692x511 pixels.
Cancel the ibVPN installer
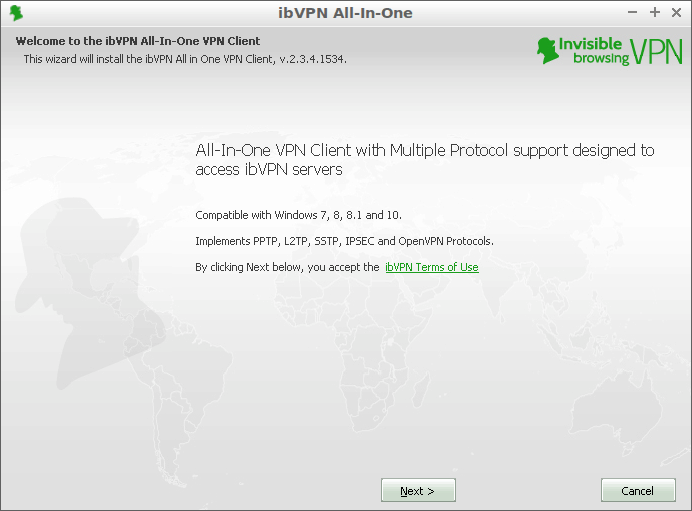point(638,490)
